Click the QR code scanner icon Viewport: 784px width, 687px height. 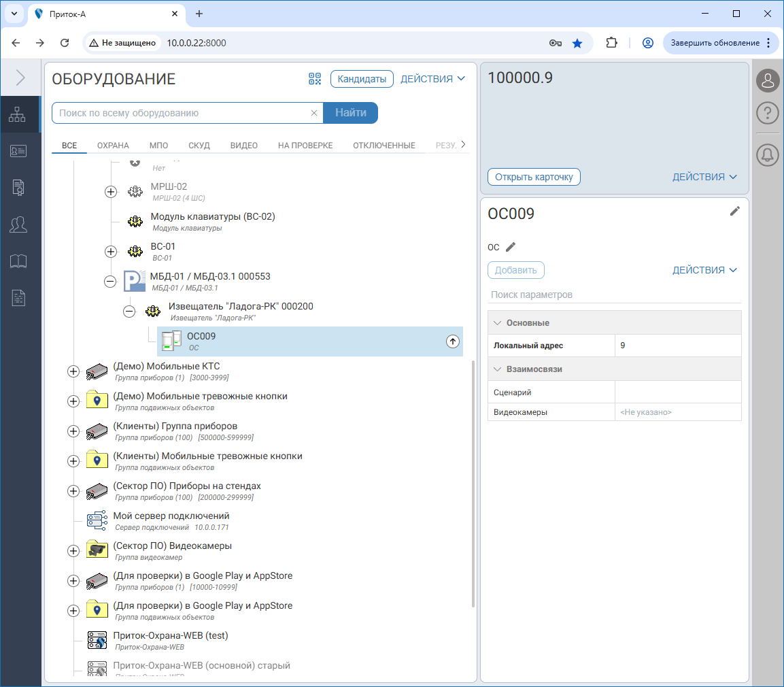314,79
